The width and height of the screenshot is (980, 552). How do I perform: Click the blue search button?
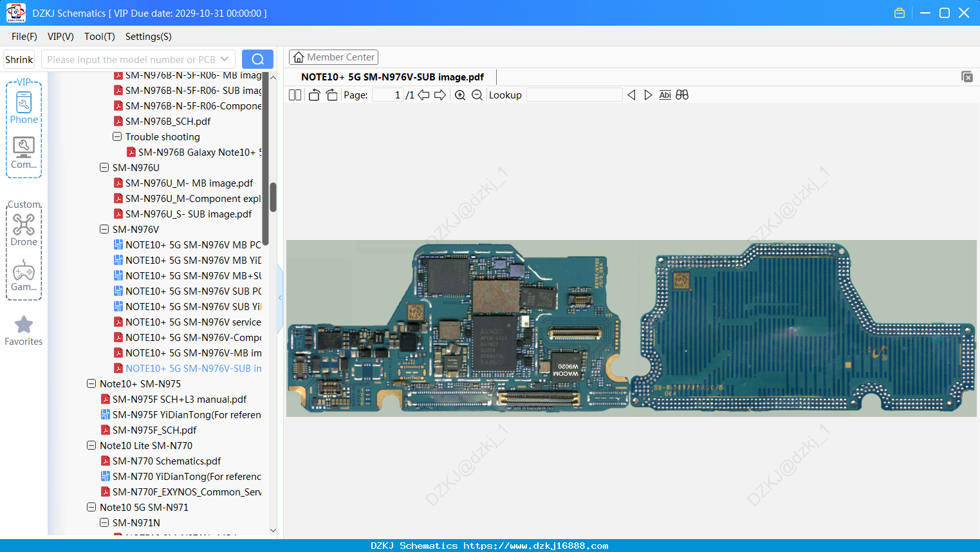pos(257,59)
